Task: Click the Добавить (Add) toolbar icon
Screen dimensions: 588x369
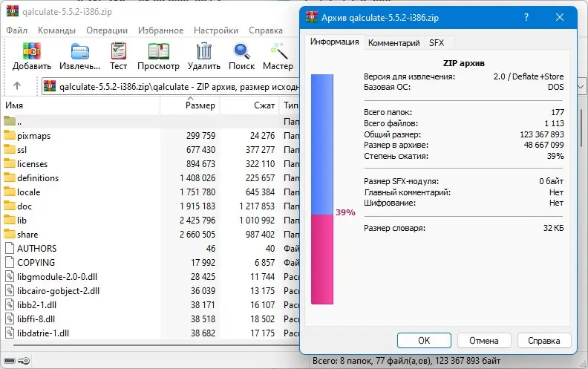Action: (x=31, y=51)
